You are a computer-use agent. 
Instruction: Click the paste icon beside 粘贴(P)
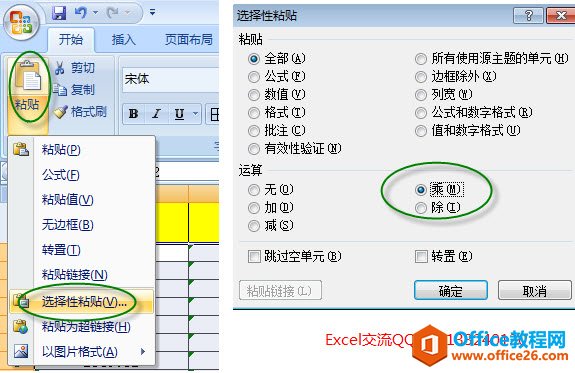21,150
